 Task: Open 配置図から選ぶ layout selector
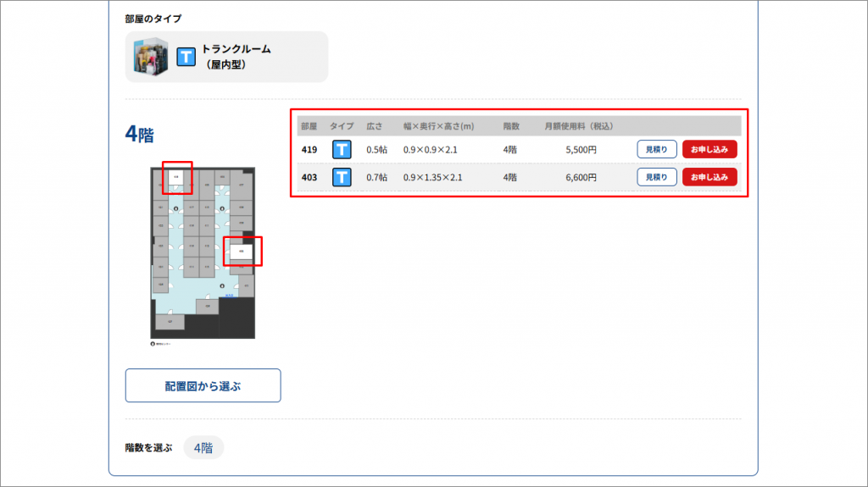point(203,385)
